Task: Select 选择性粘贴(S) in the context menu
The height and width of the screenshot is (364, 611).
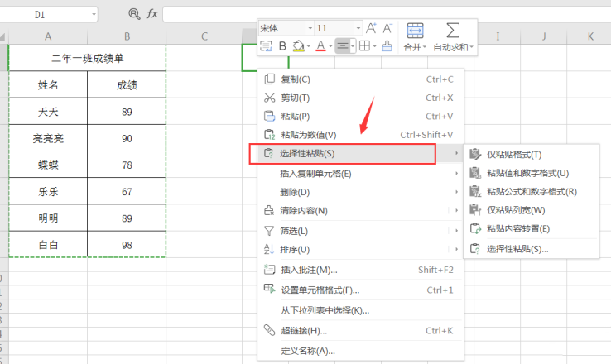Action: tap(360, 153)
